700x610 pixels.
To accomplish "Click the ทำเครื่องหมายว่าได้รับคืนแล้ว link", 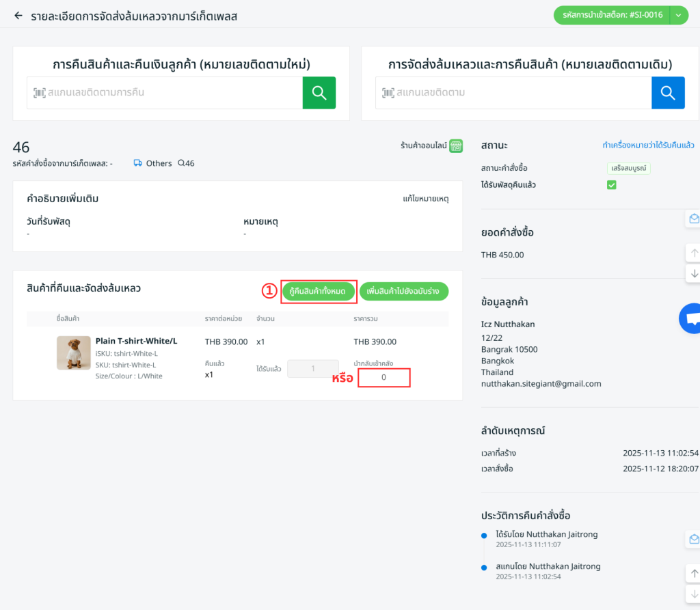I will click(x=648, y=145).
